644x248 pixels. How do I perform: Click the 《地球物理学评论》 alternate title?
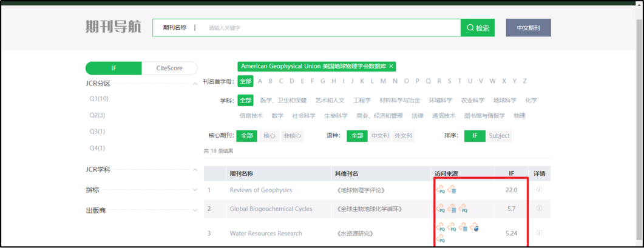click(360, 190)
